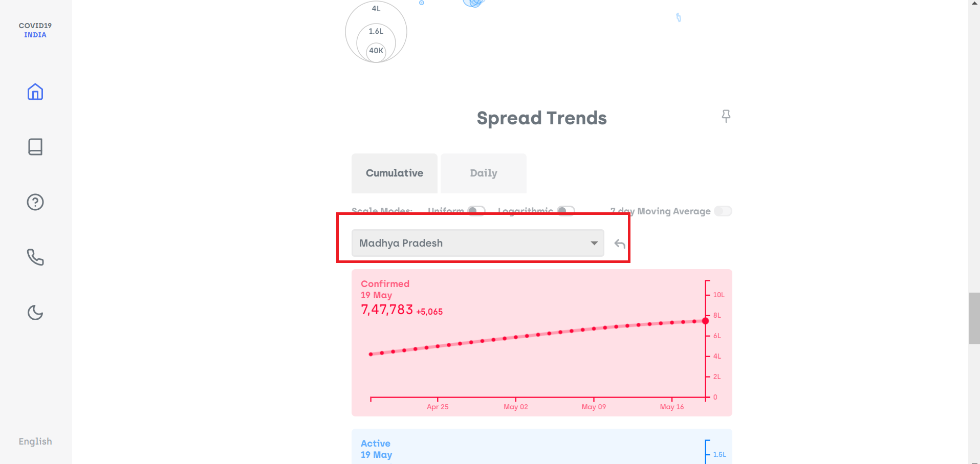Turn on 7 day Moving Average

point(723,211)
